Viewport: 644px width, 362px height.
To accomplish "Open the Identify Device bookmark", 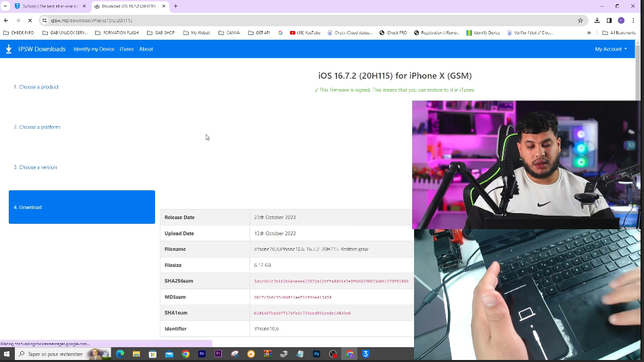I will point(484,32).
